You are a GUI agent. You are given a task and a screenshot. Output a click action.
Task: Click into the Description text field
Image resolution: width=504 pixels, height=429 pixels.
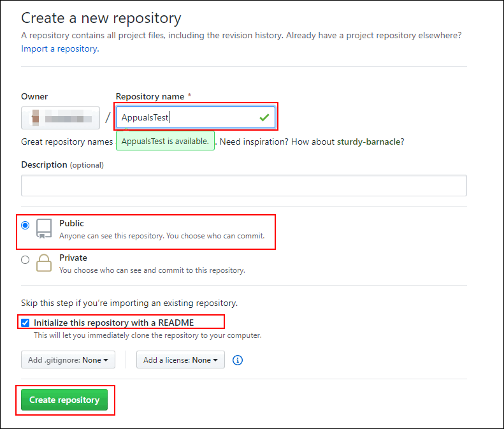[244, 185]
